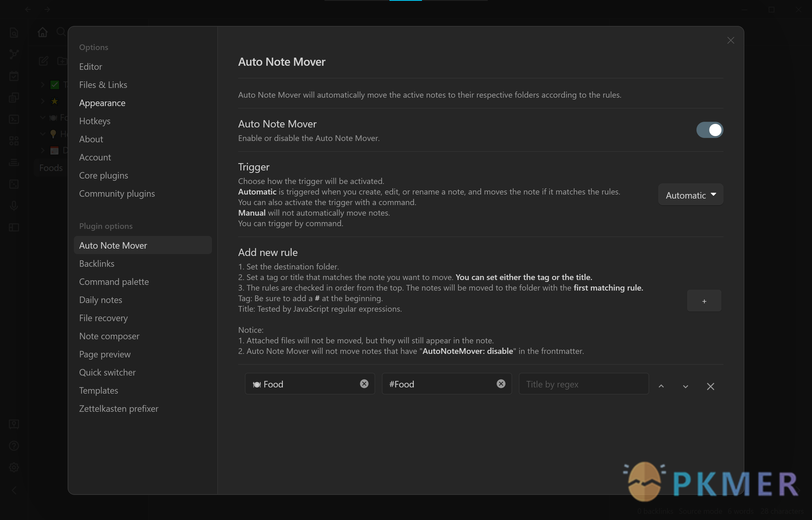Open Files & Links settings
Image resolution: width=812 pixels, height=520 pixels.
click(103, 85)
